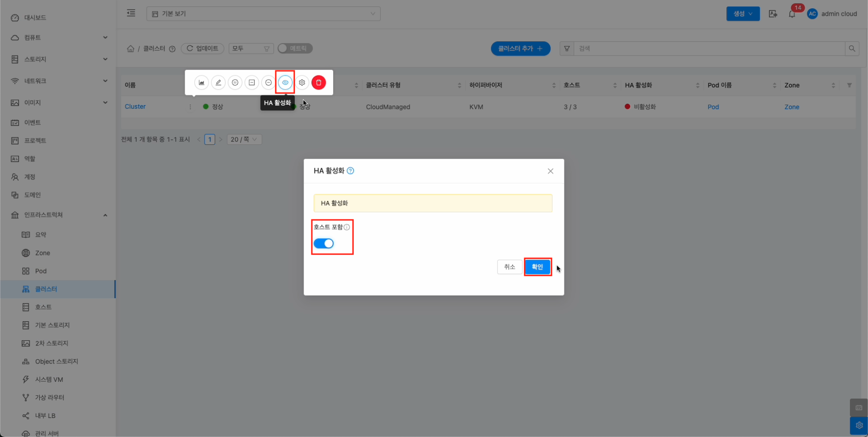Click the keyboard icon button at bottom right

[859, 408]
